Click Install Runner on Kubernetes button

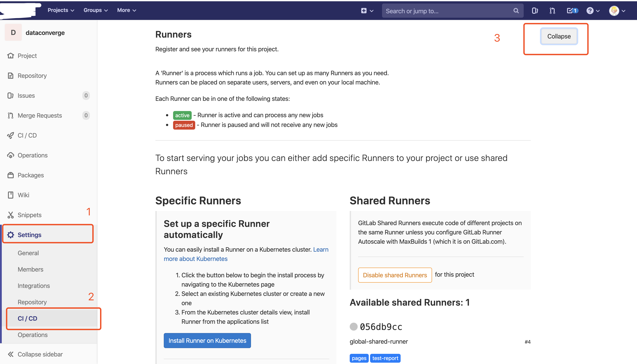(207, 341)
